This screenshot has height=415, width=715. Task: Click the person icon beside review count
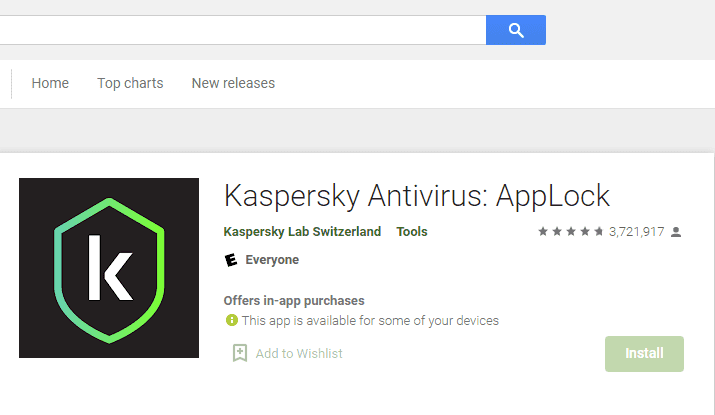[x=676, y=232]
